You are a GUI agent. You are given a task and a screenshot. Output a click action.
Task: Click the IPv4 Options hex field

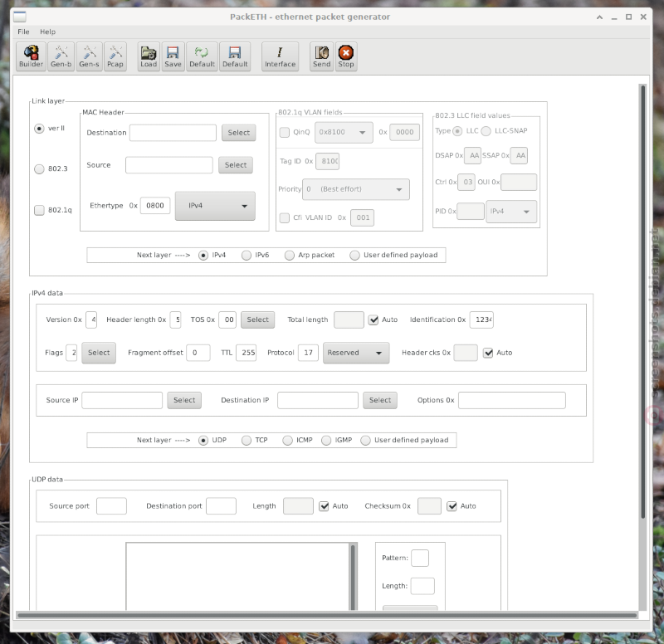[511, 400]
